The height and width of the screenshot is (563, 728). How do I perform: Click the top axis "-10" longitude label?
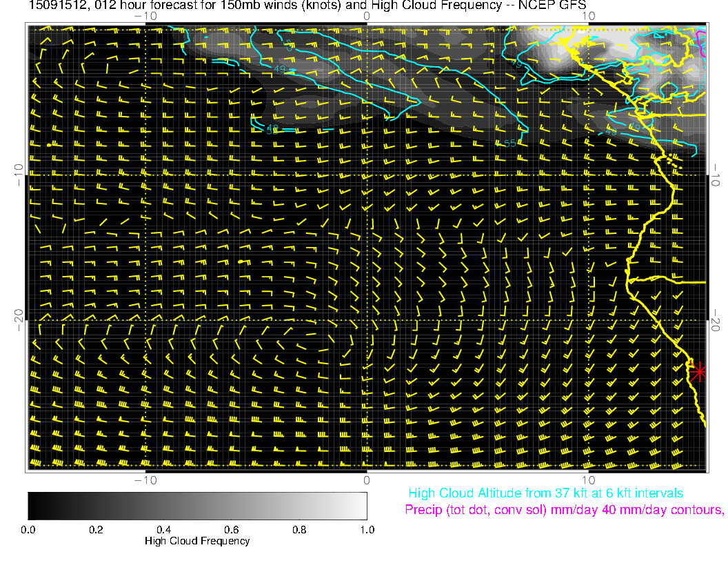tap(145, 17)
